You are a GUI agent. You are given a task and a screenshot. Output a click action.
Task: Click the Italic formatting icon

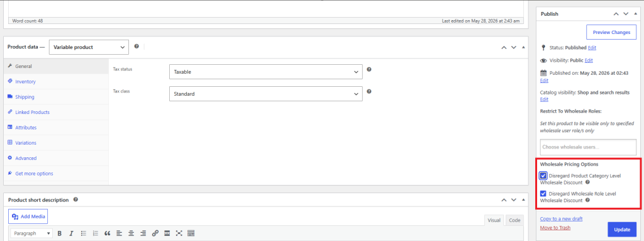[x=71, y=233]
